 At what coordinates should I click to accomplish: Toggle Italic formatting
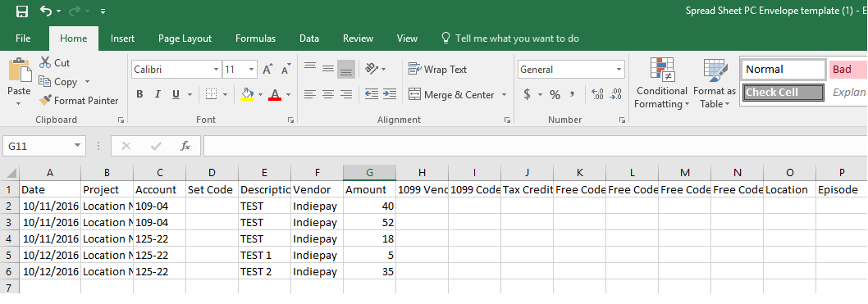click(x=158, y=94)
